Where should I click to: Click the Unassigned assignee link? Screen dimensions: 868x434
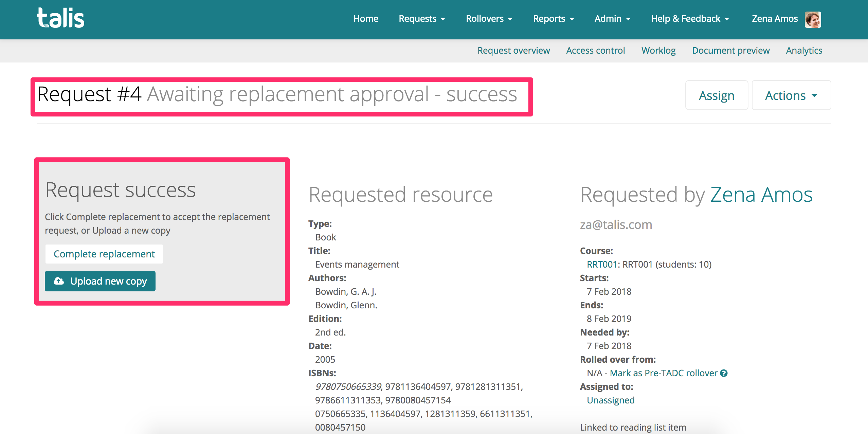[x=611, y=400]
